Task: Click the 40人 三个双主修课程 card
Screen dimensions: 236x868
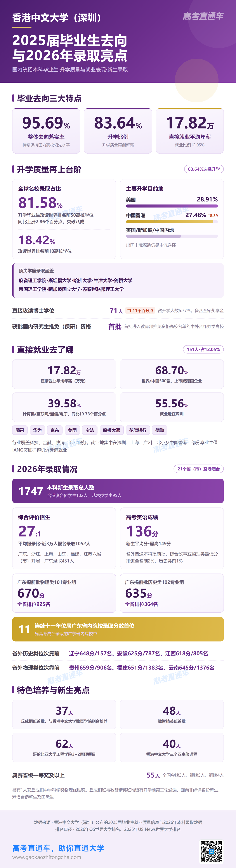Action: (172, 747)
